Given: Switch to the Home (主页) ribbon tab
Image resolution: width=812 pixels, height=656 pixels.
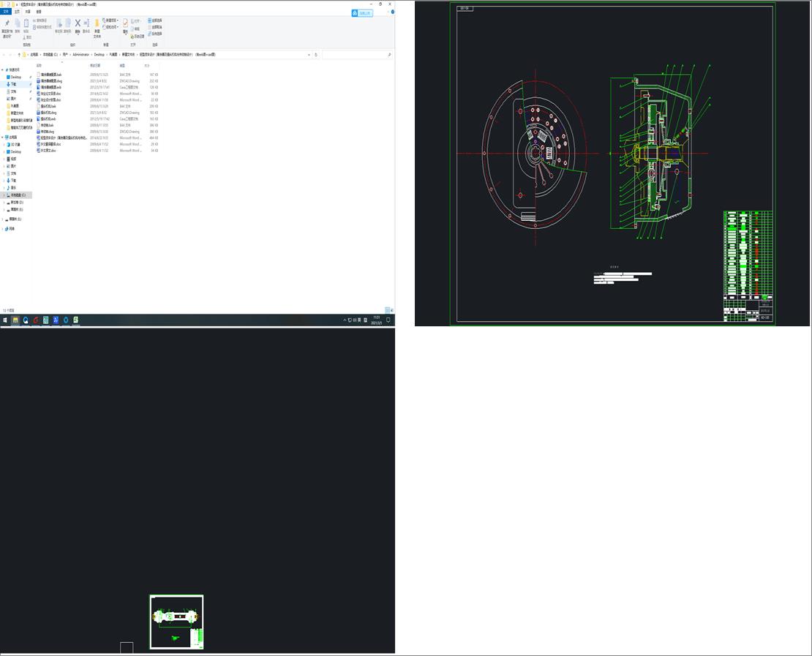Looking at the screenshot, I should pyautogui.click(x=18, y=11).
